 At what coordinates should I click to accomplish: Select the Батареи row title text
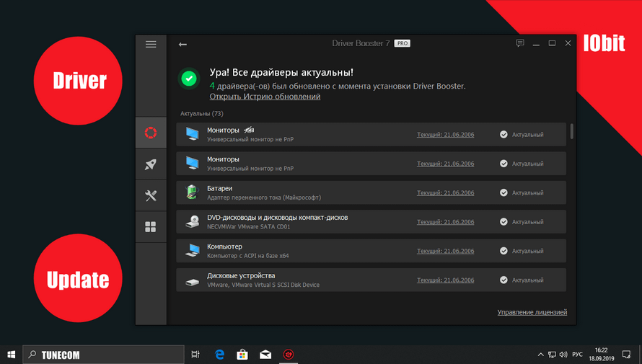tap(219, 189)
